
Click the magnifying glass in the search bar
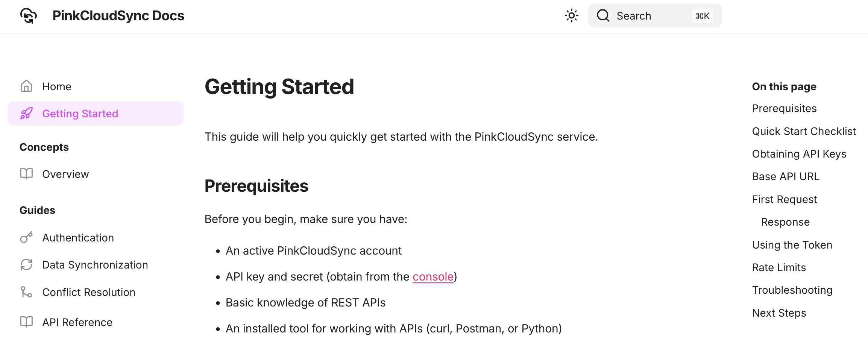[603, 15]
